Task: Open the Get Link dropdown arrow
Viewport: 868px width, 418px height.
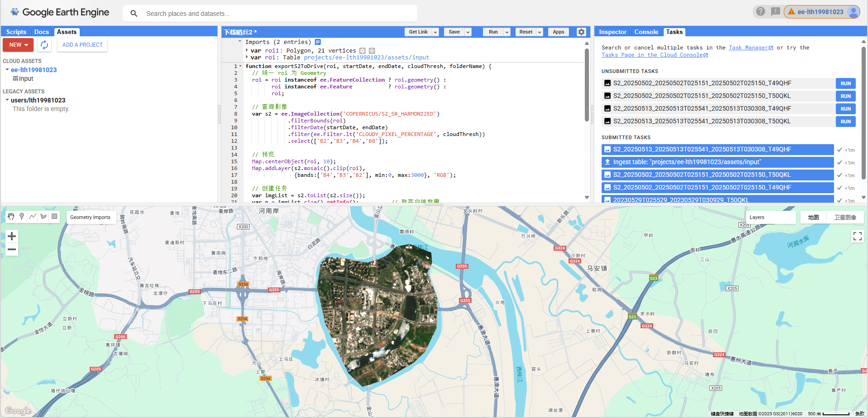Action: (435, 32)
